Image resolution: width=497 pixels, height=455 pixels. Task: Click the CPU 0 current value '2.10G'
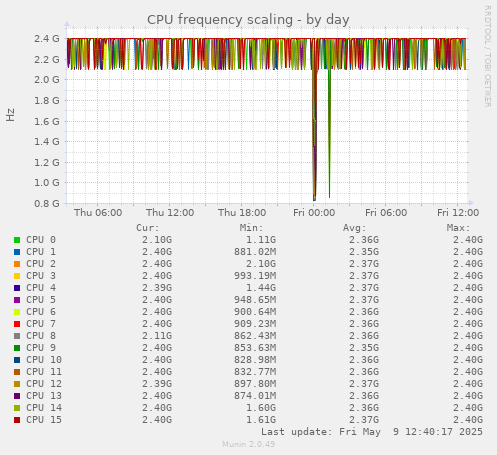click(157, 240)
